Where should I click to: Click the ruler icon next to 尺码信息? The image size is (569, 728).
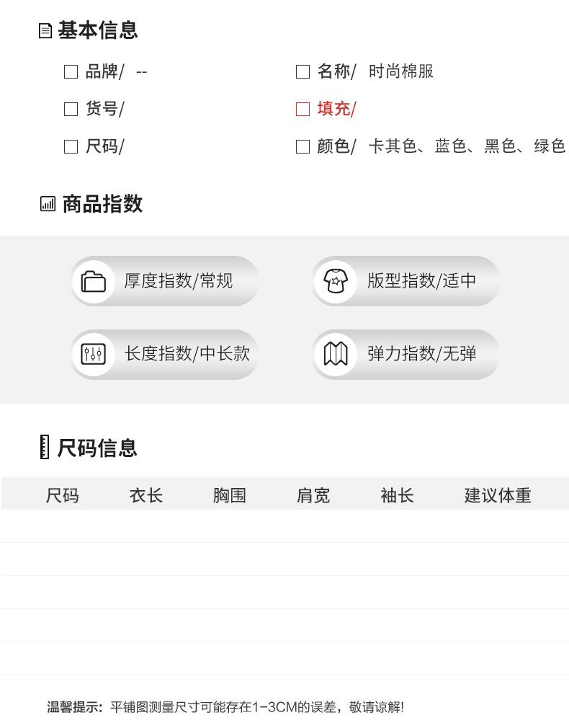tap(45, 448)
